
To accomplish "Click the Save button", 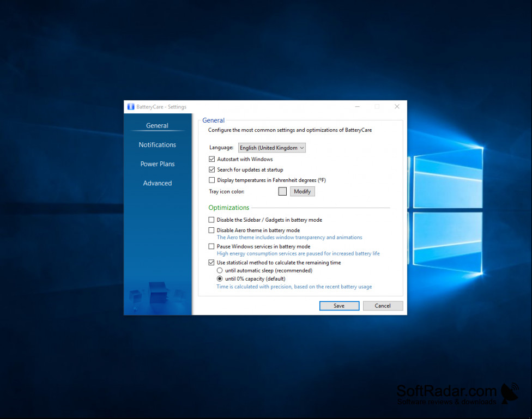I will [339, 306].
